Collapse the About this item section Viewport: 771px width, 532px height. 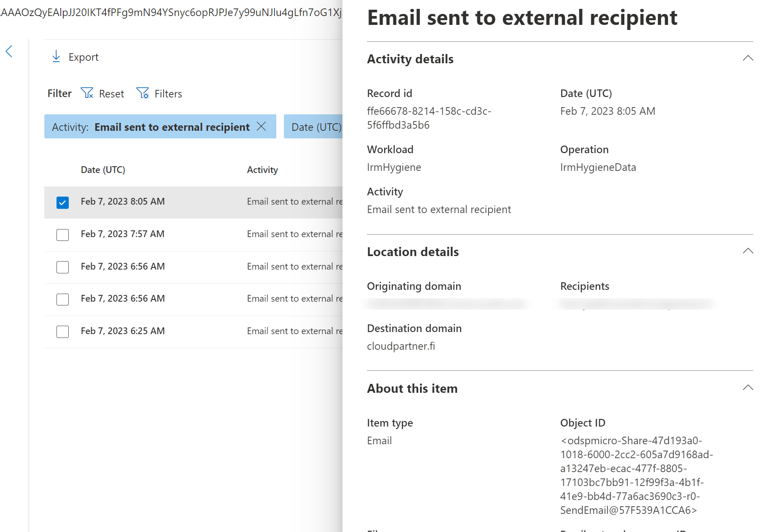[x=747, y=388]
